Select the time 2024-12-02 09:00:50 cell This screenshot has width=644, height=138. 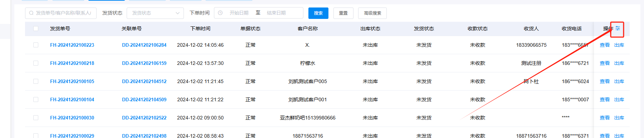200,118
